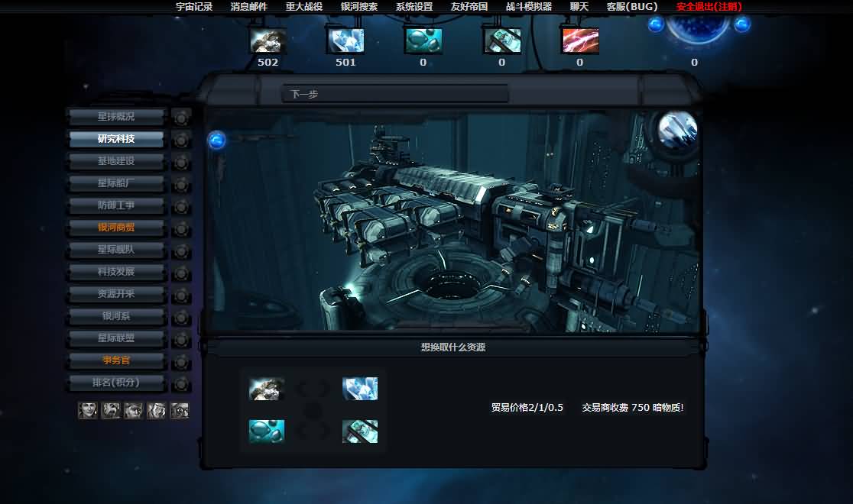
Task: Click the round icon beside 星际联盟
Action: click(181, 340)
